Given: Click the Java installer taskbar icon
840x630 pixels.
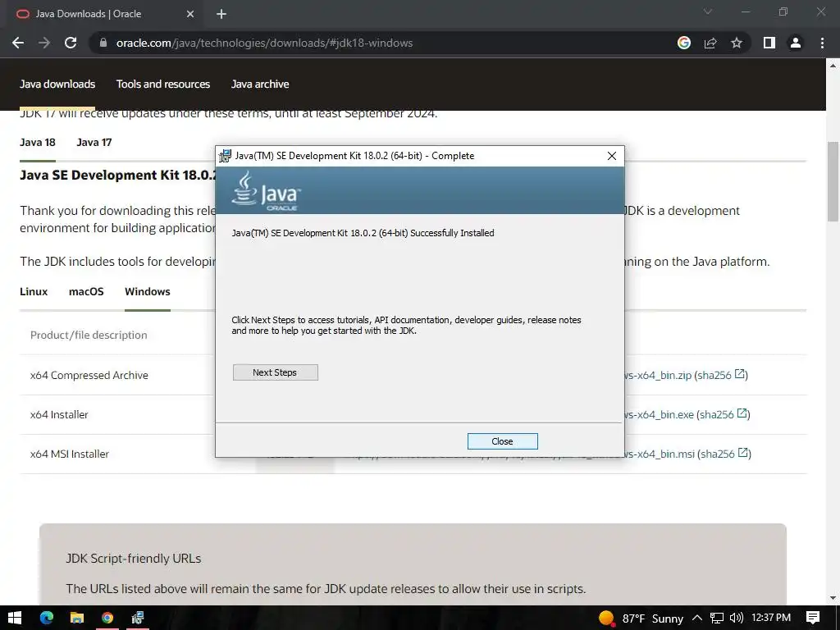Looking at the screenshot, I should pos(138,618).
